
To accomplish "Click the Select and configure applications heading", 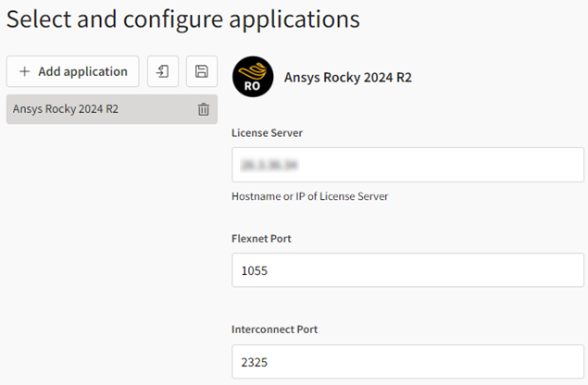I will [x=183, y=18].
